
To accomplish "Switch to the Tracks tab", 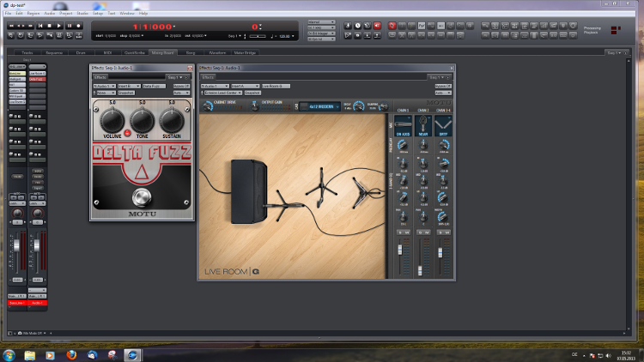I will click(27, 52).
